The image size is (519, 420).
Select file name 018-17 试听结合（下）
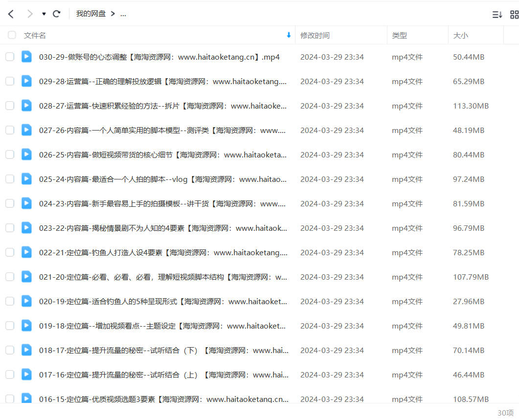[x=164, y=351]
